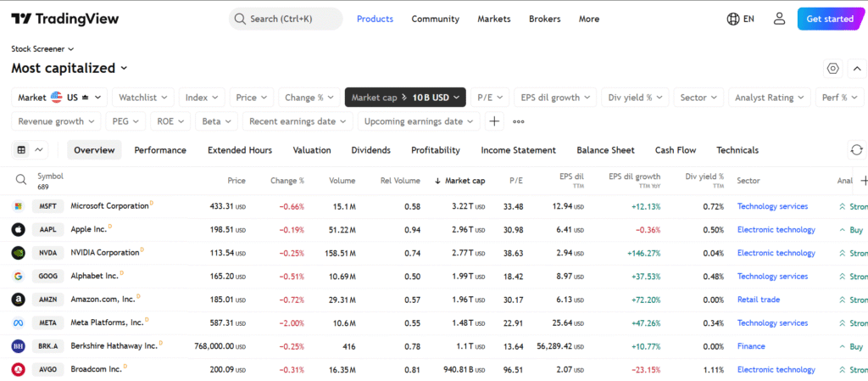This screenshot has width=868, height=381.
Task: Open the Revenue growth filter
Action: (x=57, y=121)
